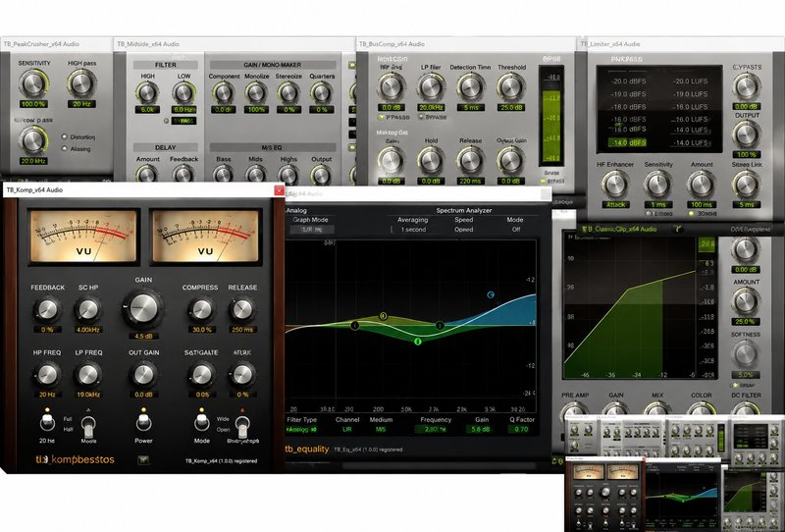
Task: Click the Frequency value field in tb_equality
Action: coord(432,429)
